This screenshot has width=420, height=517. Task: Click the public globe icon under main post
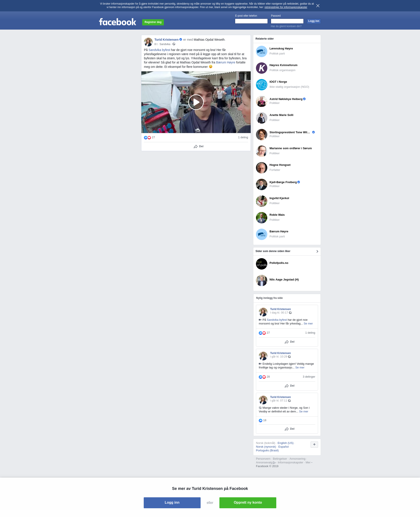[x=174, y=44]
